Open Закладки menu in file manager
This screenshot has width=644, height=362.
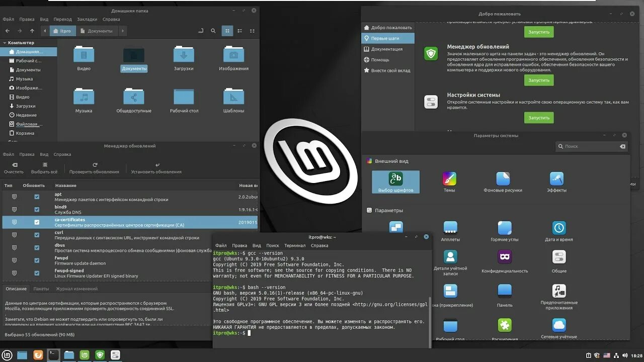[87, 19]
